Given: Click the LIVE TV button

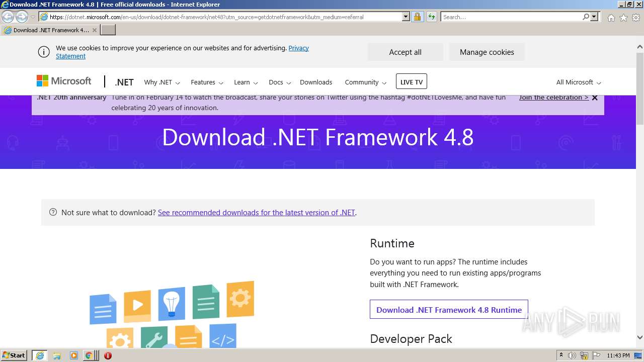Looking at the screenshot, I should tap(412, 82).
